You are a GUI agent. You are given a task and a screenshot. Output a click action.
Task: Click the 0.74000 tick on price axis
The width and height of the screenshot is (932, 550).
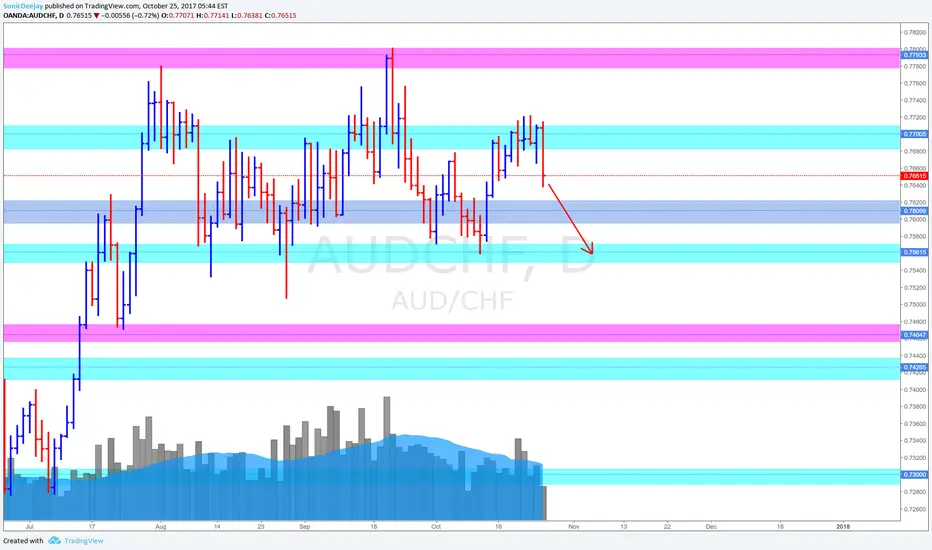[x=915, y=390]
